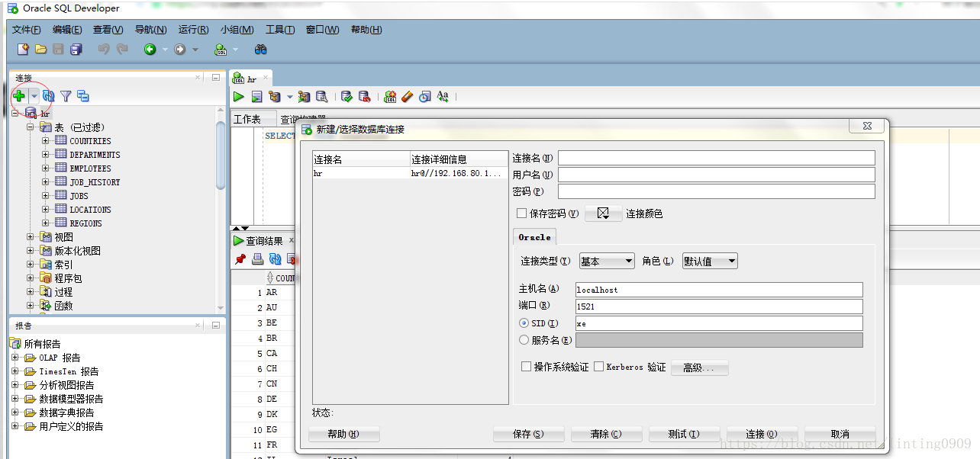Open the 工具(T) menu

click(280, 30)
